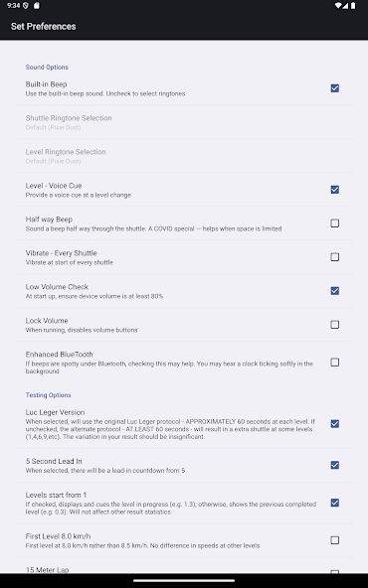
Task: Tap the Set Preferences title
Action: click(43, 26)
